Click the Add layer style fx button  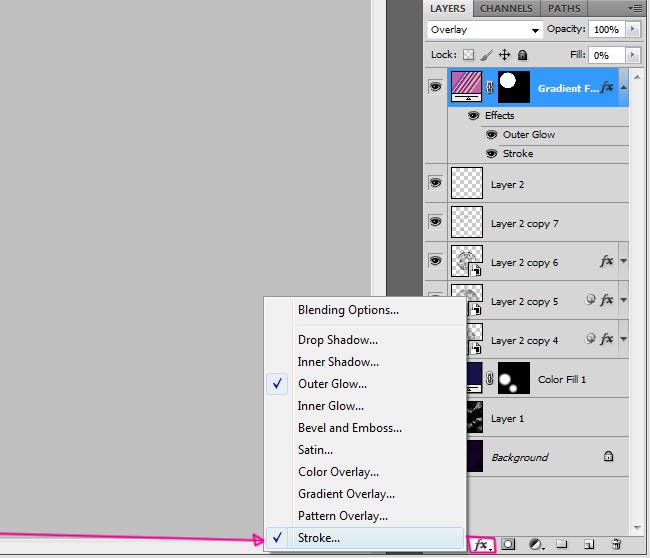(482, 545)
